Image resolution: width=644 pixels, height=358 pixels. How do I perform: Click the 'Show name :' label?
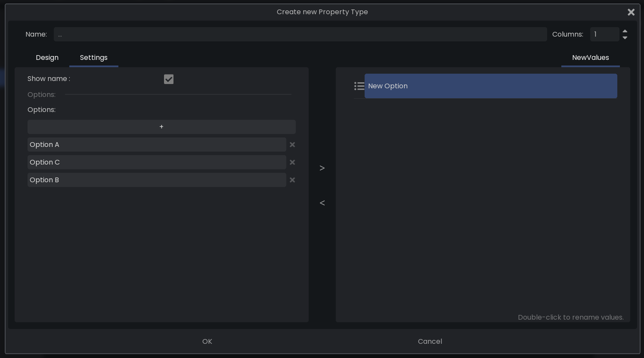[49, 79]
